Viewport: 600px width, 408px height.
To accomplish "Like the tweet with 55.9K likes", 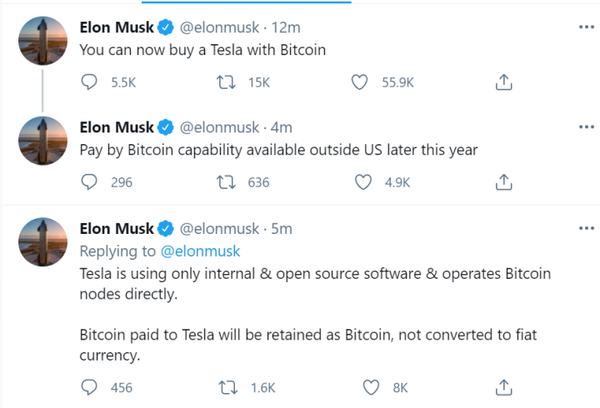I will tap(360, 82).
